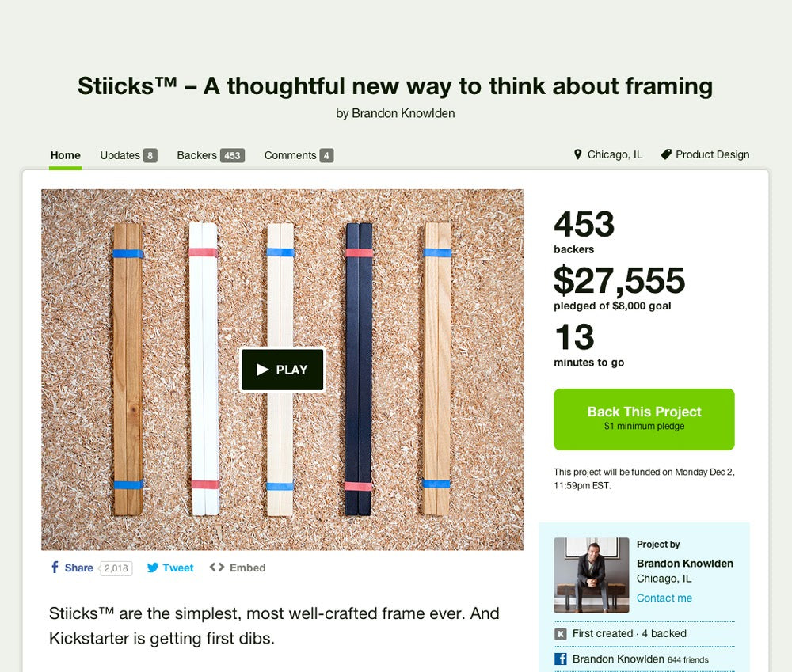
Task: Click the Embed code brackets icon
Action: coord(217,567)
